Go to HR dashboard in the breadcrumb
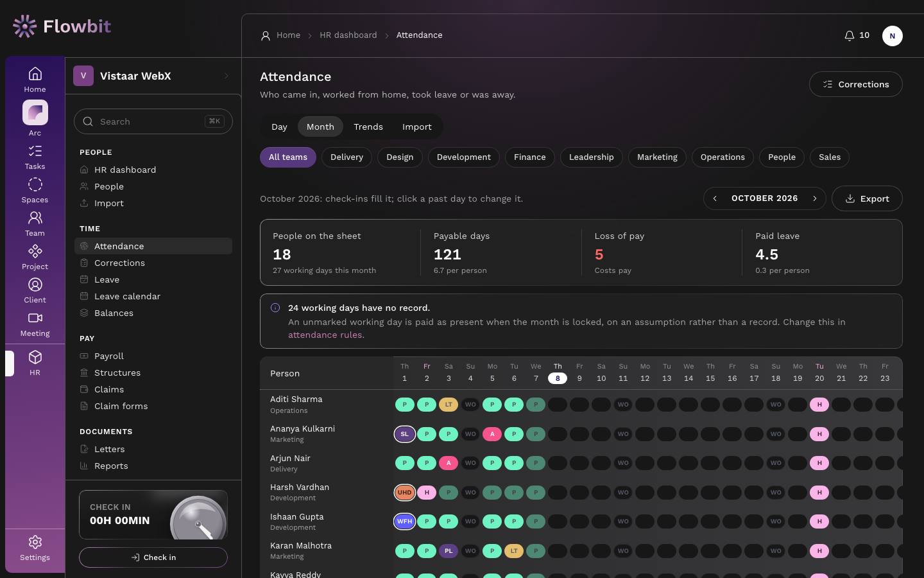 click(x=348, y=35)
